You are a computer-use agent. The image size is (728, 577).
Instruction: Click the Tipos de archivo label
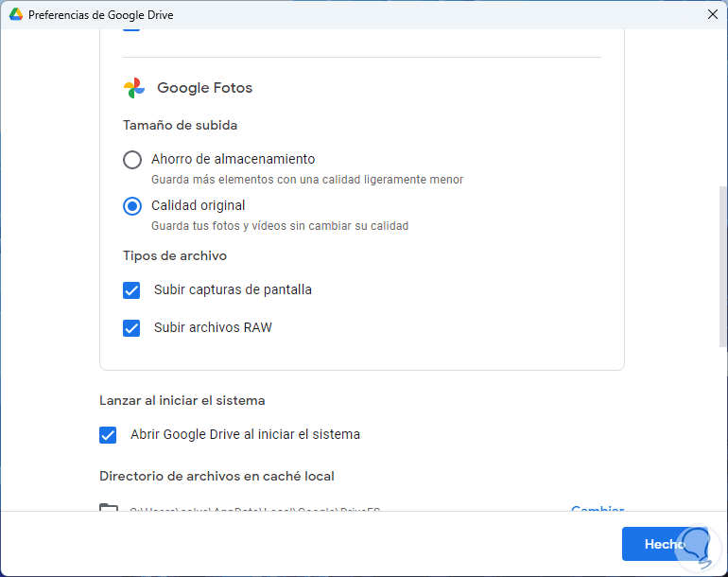pyautogui.click(x=175, y=255)
